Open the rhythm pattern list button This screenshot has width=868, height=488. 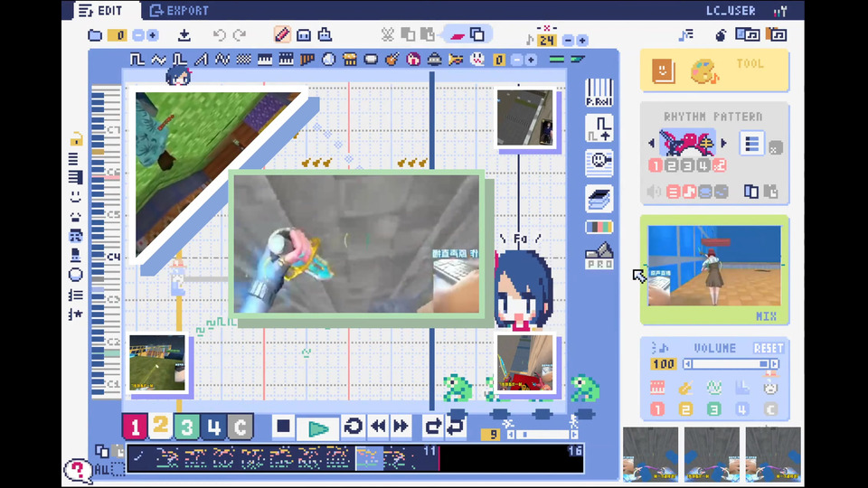point(751,144)
